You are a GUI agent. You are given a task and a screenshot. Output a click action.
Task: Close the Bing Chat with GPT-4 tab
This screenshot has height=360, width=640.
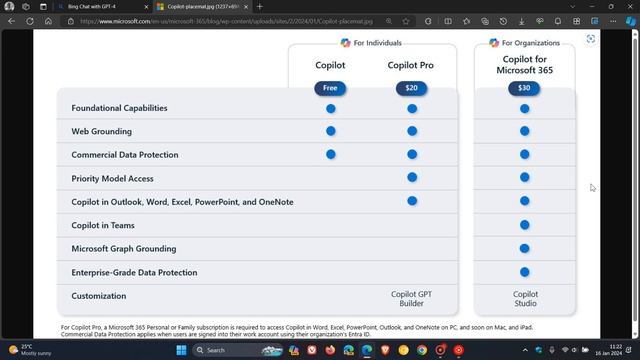pos(147,7)
